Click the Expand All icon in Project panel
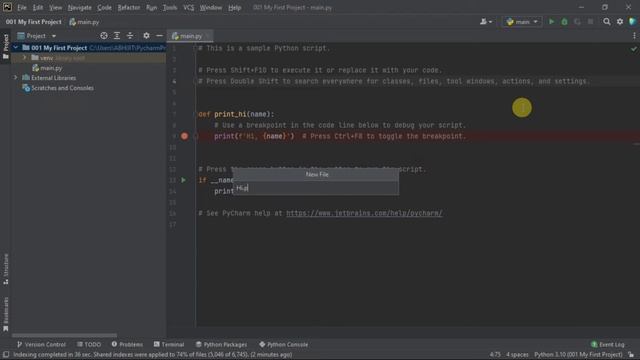This screenshot has width=640, height=360. coord(117,36)
